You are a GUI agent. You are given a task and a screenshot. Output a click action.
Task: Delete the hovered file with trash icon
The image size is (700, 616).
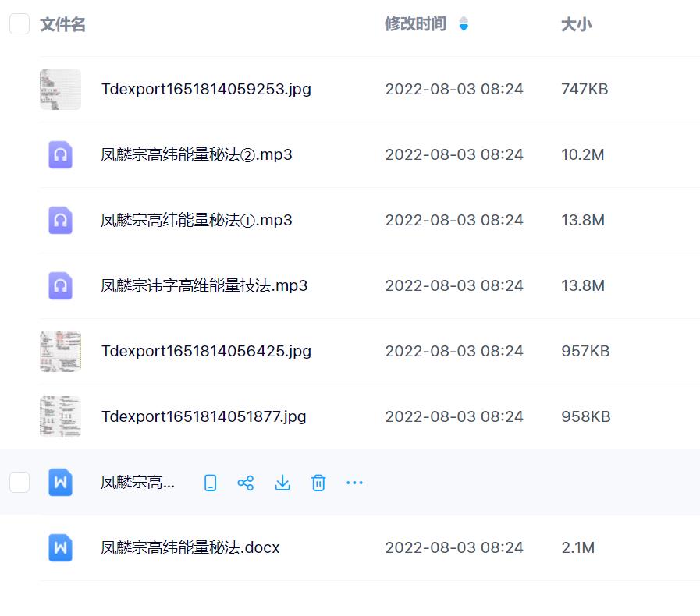click(318, 483)
